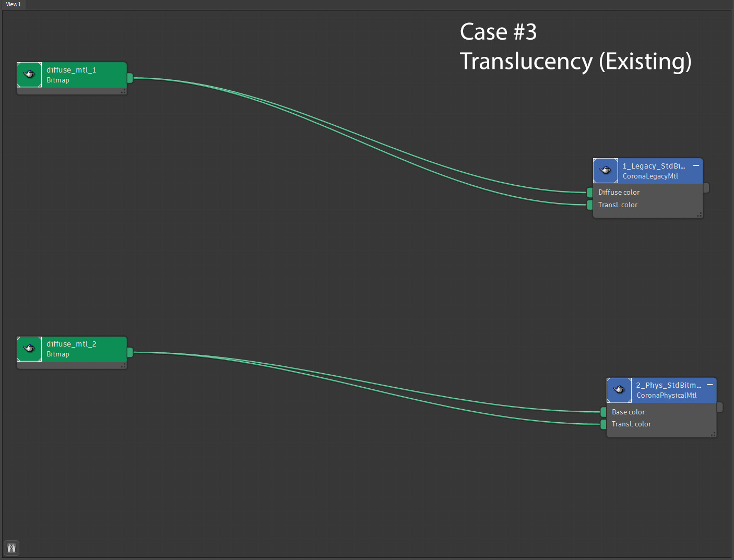734x560 pixels.
Task: Select the Diffuse color input socket
Action: (590, 193)
